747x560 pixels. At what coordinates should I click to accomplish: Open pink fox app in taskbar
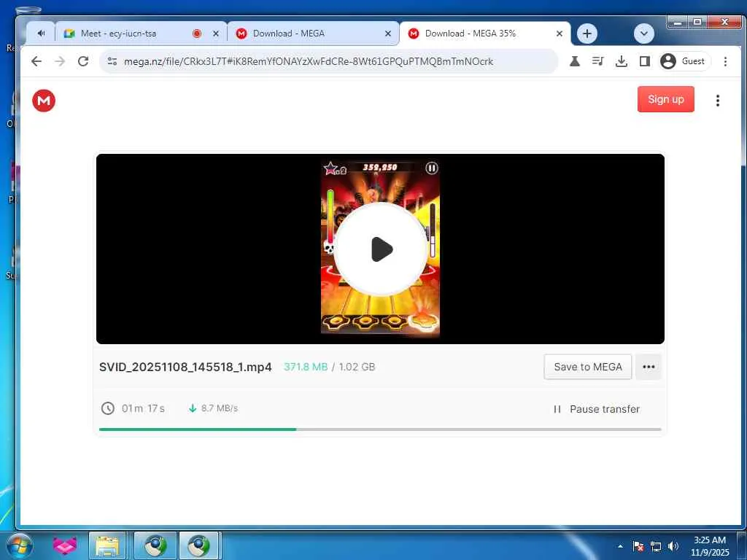coord(65,545)
